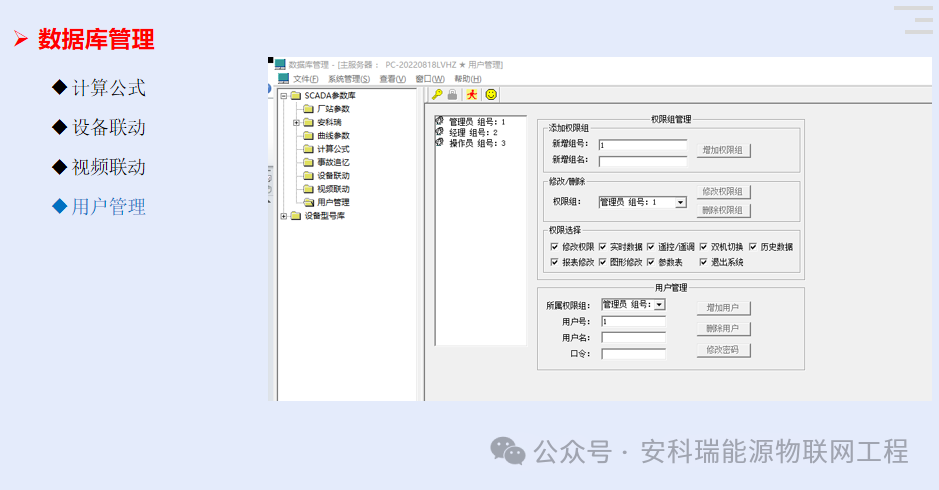Viewport: 939px width, 490px height.
Task: Focus the 新增组号 input field
Action: pyautogui.click(x=643, y=145)
